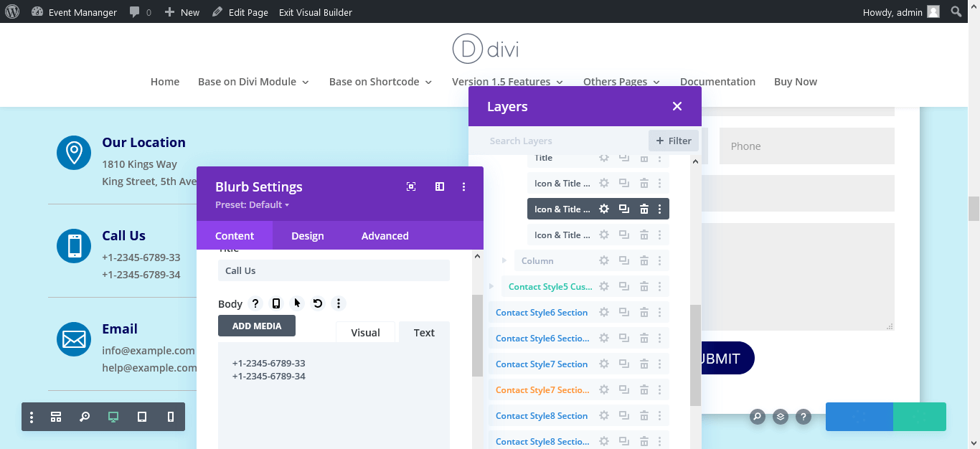The width and height of the screenshot is (980, 449).
Task: Click the New plus item in admin bar
Action: coord(182,12)
